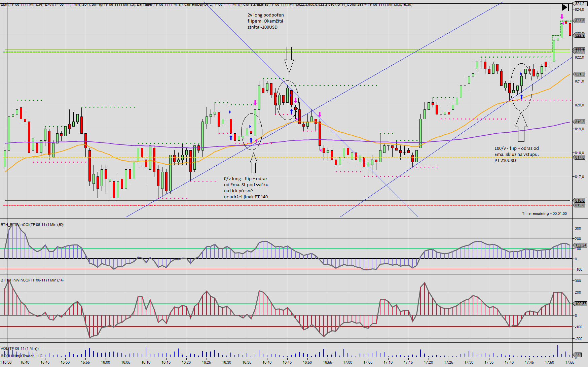
Task: Click the VOL(TF 06-11 (1 Min)) label
Action: pyautogui.click(x=20, y=348)
